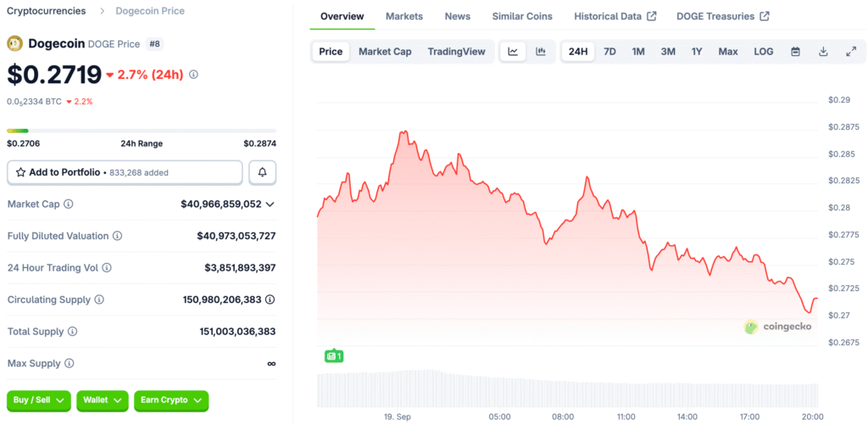
Task: Switch to line chart view icon
Action: coord(513,52)
